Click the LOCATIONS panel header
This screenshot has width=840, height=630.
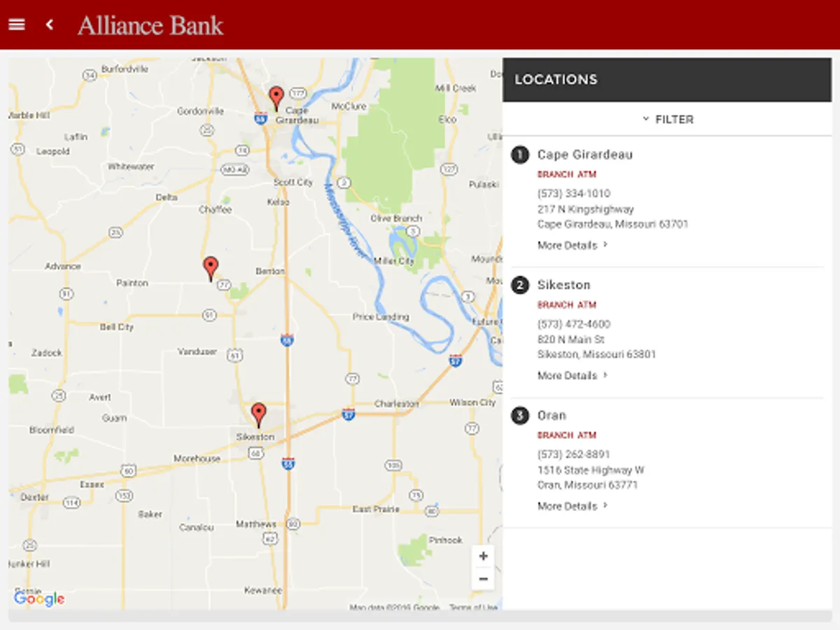555,79
